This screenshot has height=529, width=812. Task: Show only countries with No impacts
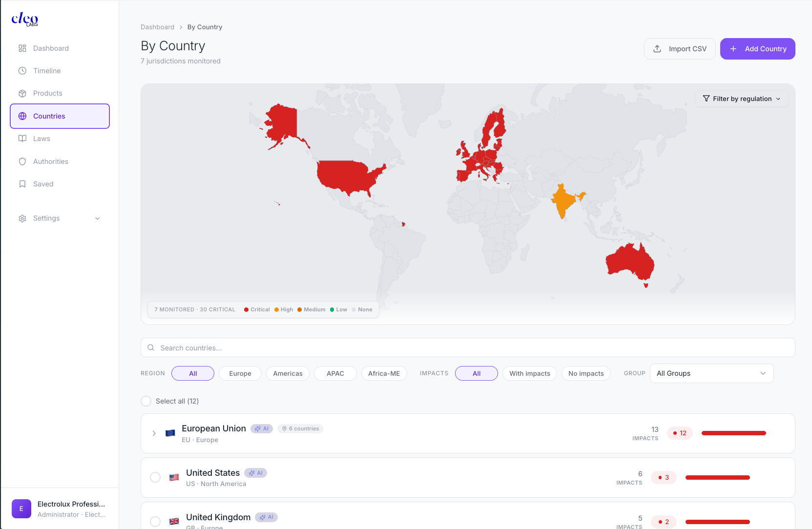click(586, 373)
